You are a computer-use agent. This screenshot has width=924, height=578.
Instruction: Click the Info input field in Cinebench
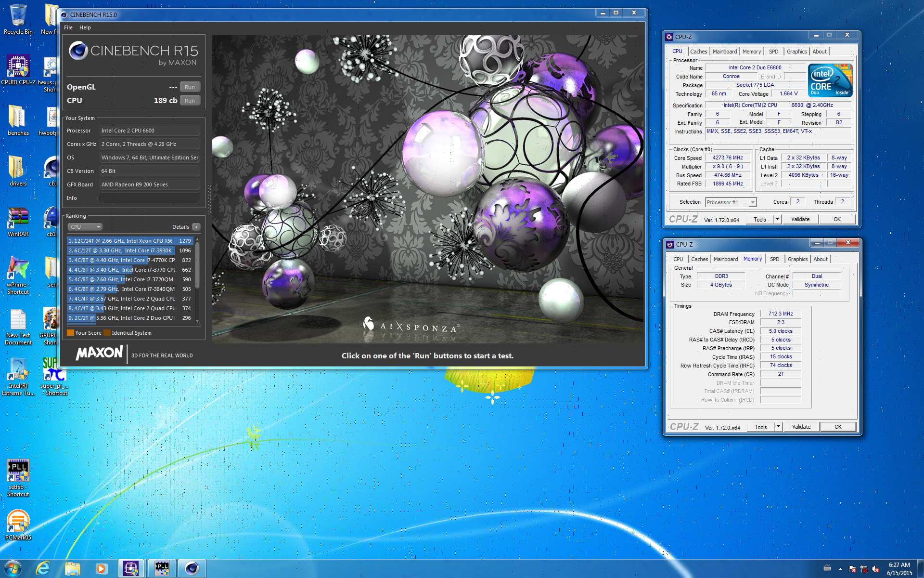(150, 198)
